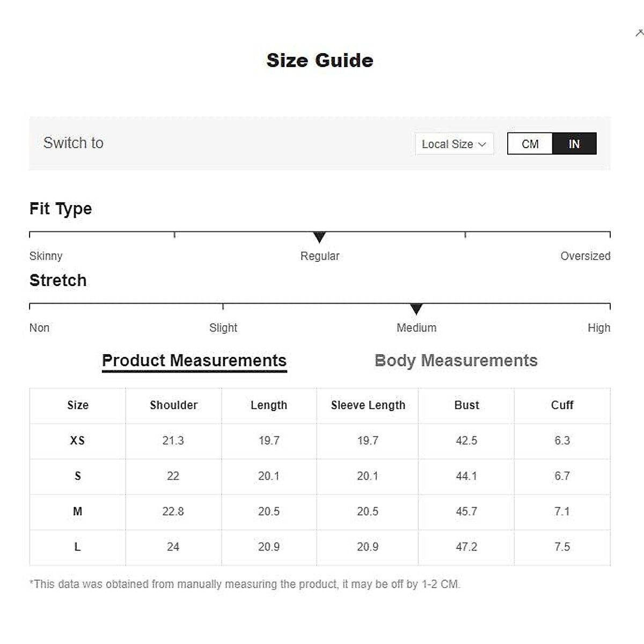Click the Shoulder column header
The height and width of the screenshot is (644, 644).
[173, 405]
